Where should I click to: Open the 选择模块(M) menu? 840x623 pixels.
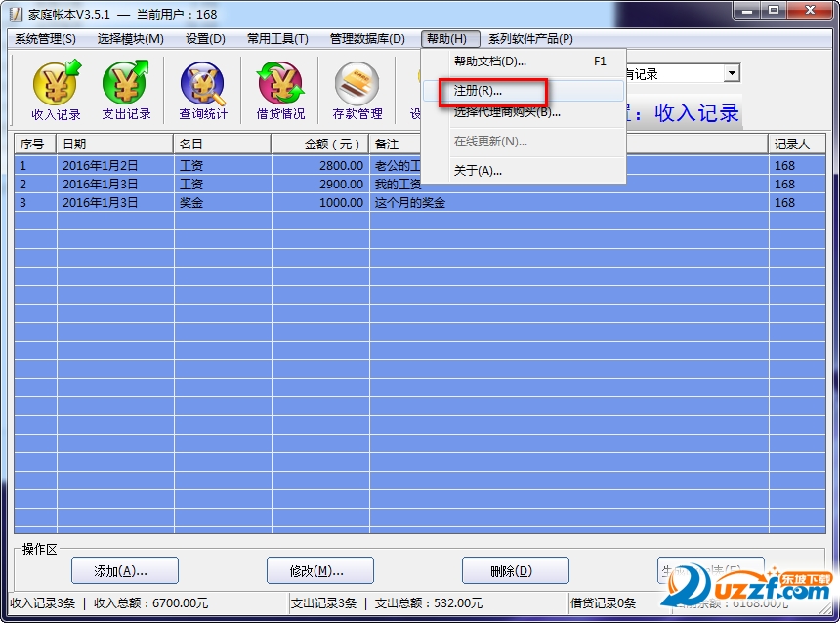(130, 38)
